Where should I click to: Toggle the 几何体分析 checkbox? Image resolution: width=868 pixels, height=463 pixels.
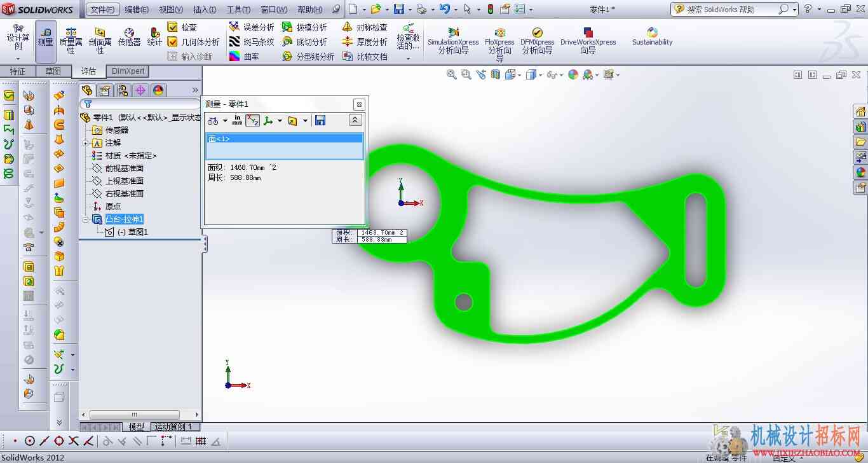pos(172,42)
